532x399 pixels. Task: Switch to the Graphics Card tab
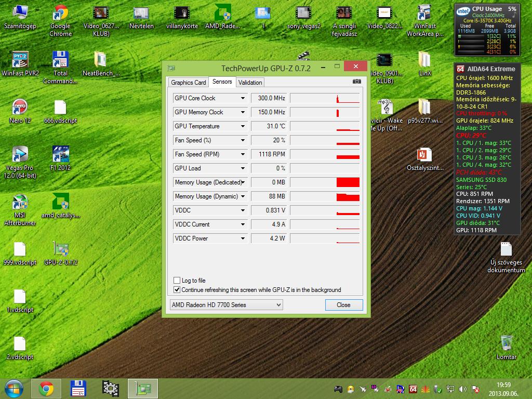[x=188, y=83]
